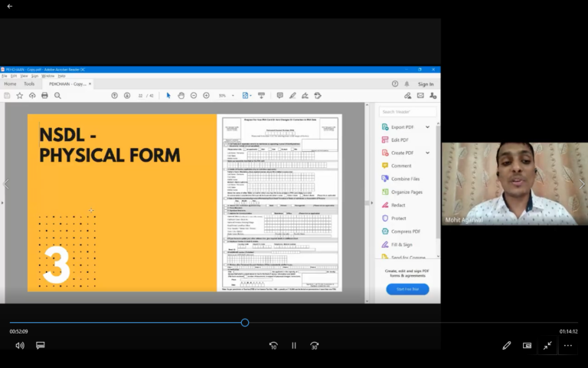The width and height of the screenshot is (588, 368).
Task: Switch to the Home tab
Action: point(10,84)
